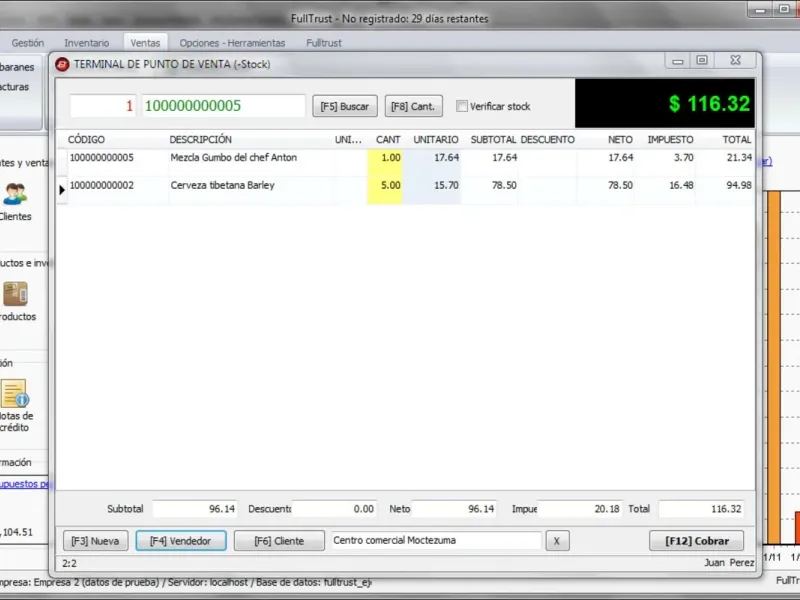The image size is (800, 600).
Task: Click the DESCRIPCIÓN column header
Action: pyautogui.click(x=201, y=139)
